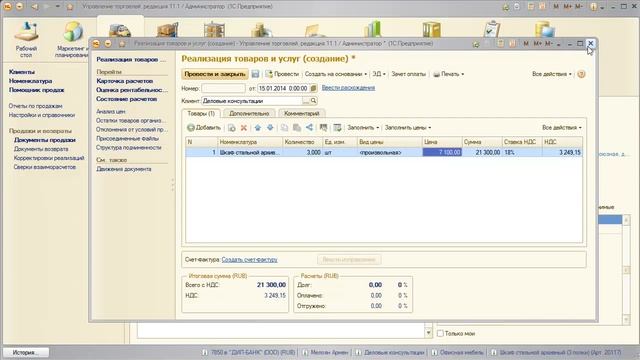This screenshot has width=640, height=360.
Task: Click the database cylinders section icon
Action: (x=544, y=29)
